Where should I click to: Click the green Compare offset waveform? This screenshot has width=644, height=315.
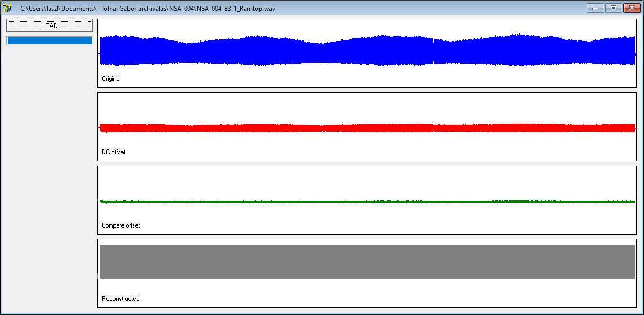tap(368, 201)
